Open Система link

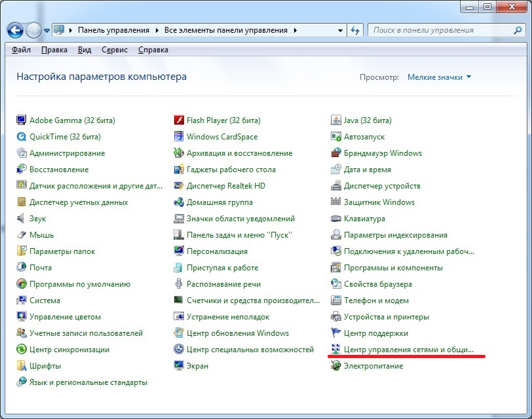coord(45,301)
